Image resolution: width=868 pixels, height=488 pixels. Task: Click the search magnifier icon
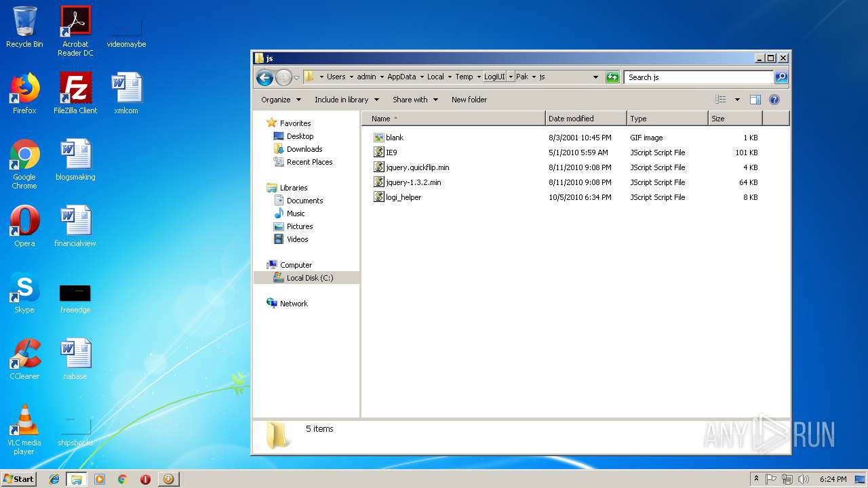(x=781, y=77)
